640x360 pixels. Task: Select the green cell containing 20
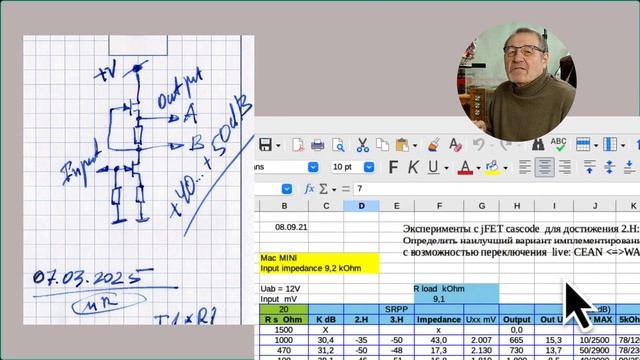284,309
